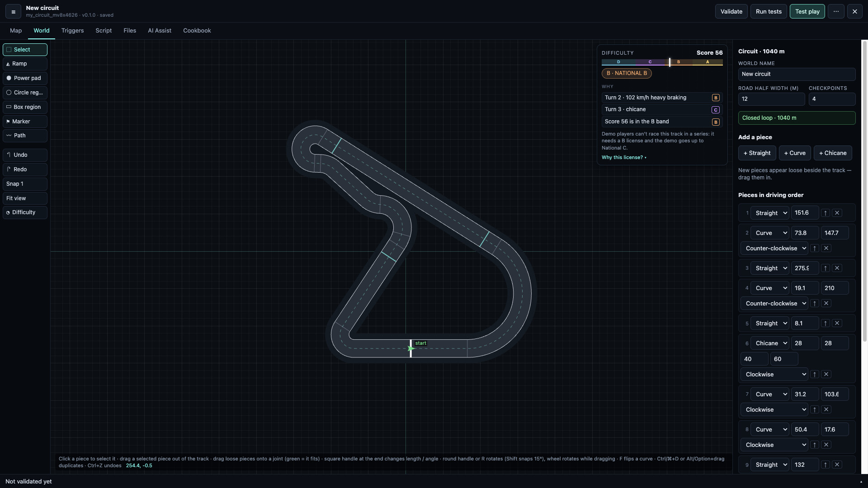868x488 pixels.
Task: Click the difficulty score band bar
Action: pos(662,62)
